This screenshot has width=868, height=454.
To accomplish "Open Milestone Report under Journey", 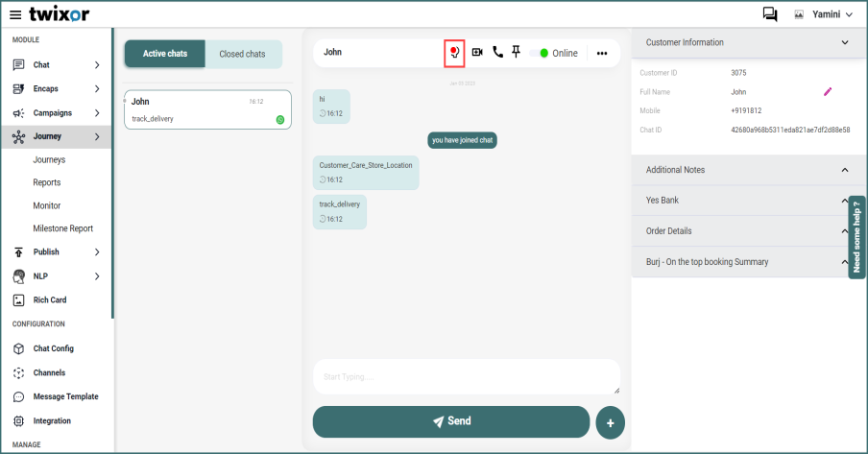I will (x=62, y=228).
